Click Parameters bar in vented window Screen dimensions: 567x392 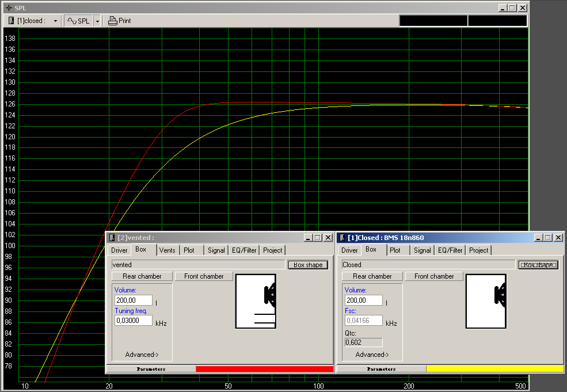click(x=151, y=369)
